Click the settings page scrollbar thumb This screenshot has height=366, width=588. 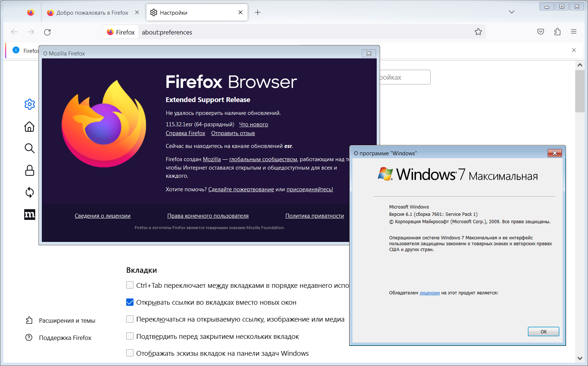[x=580, y=91]
